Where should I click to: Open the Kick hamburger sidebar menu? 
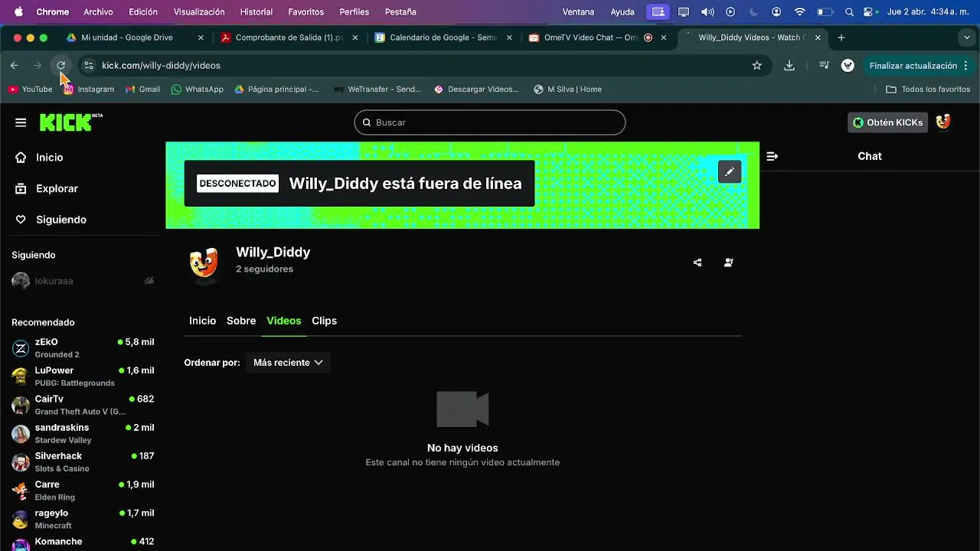pyautogui.click(x=21, y=122)
